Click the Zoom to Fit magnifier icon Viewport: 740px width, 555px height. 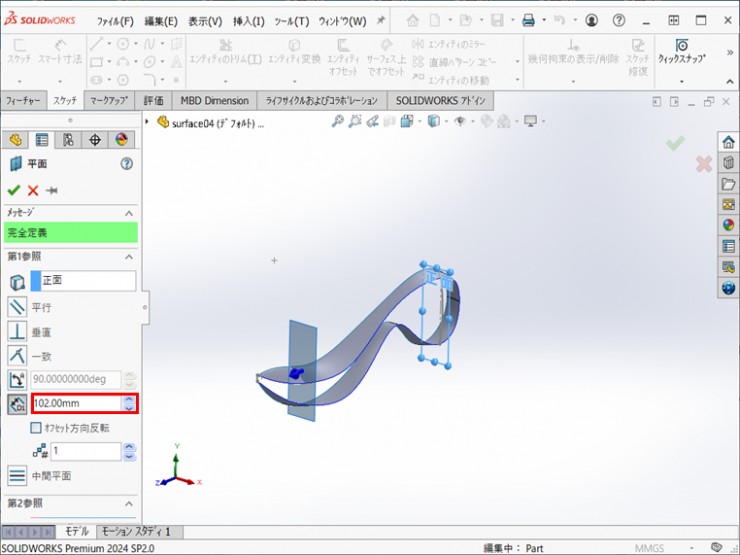338,121
